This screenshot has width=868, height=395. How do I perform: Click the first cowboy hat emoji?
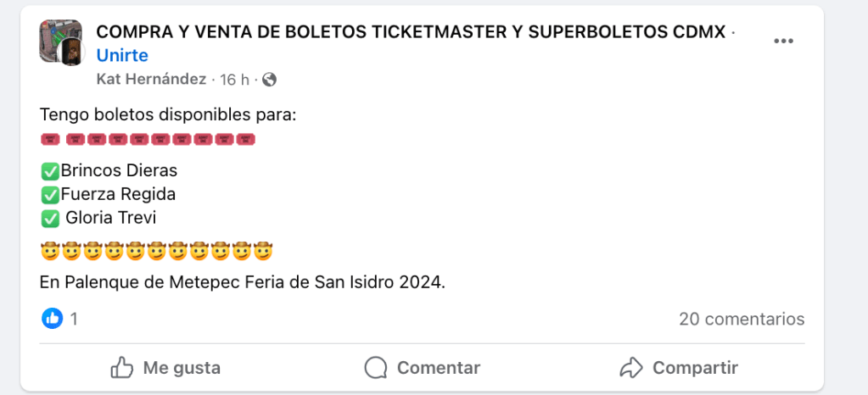pyautogui.click(x=50, y=252)
